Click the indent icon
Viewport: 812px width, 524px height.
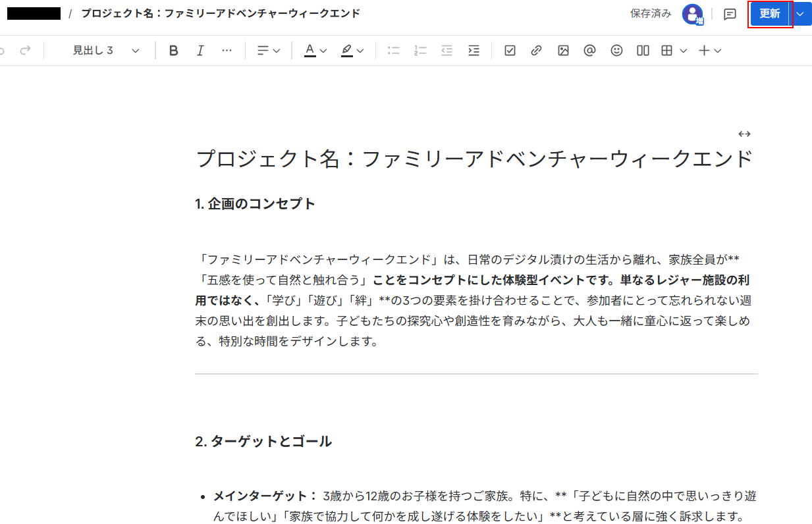pos(474,50)
